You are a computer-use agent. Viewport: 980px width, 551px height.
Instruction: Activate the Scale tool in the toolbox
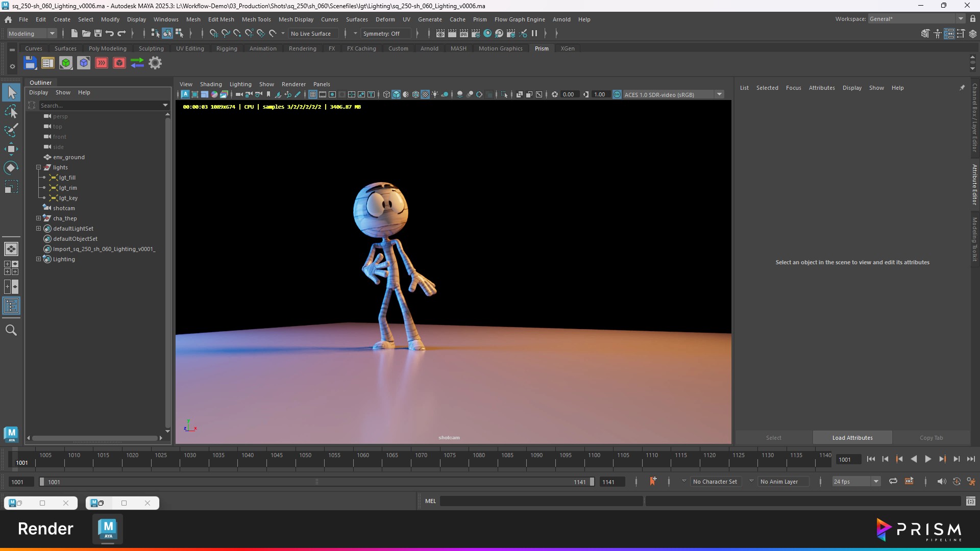(11, 187)
